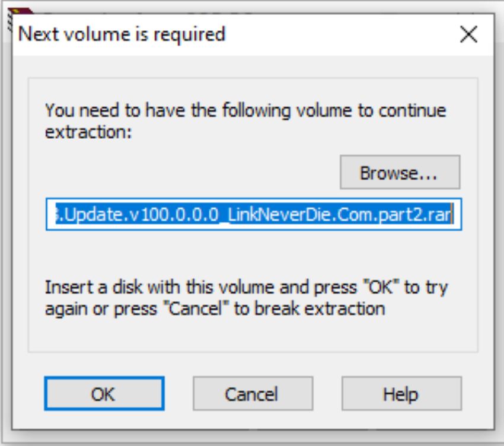504x446 pixels.
Task: Click the empty space left of Browse
Action: click(x=190, y=173)
